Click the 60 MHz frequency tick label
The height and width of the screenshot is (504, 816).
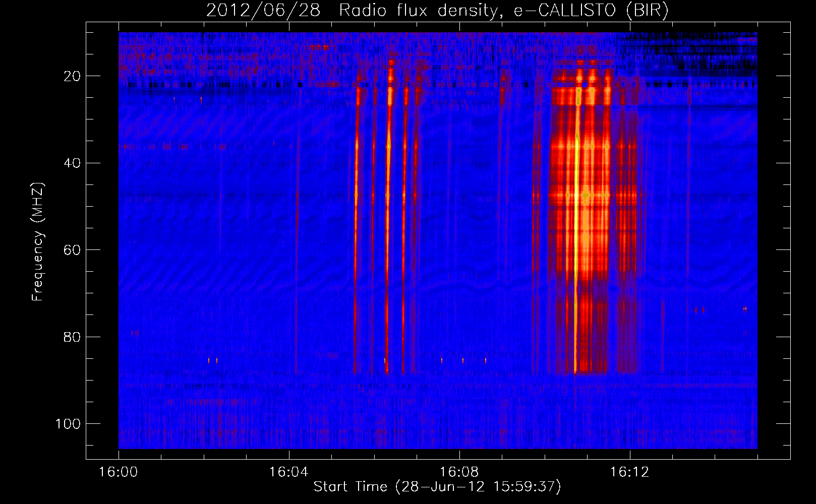[x=73, y=250]
